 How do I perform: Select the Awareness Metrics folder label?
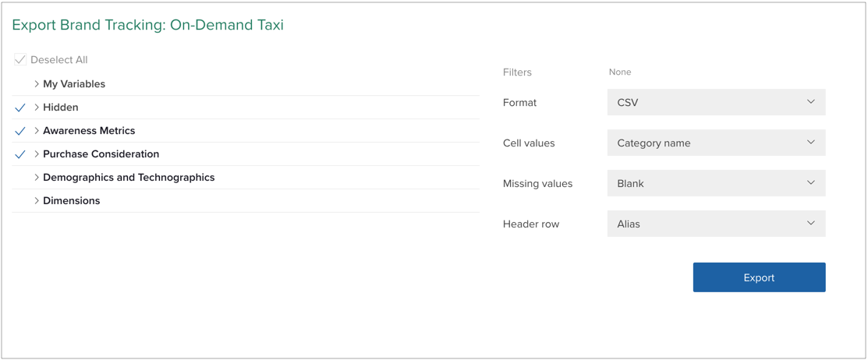[89, 131]
